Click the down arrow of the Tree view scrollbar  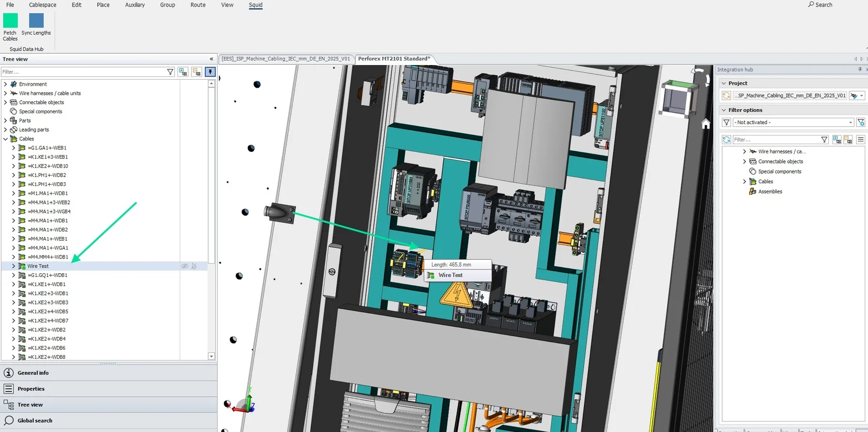tap(212, 356)
